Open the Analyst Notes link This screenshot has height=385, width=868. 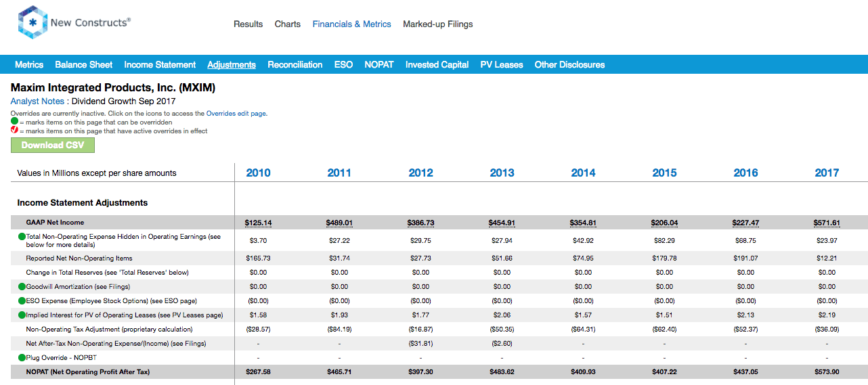37,101
